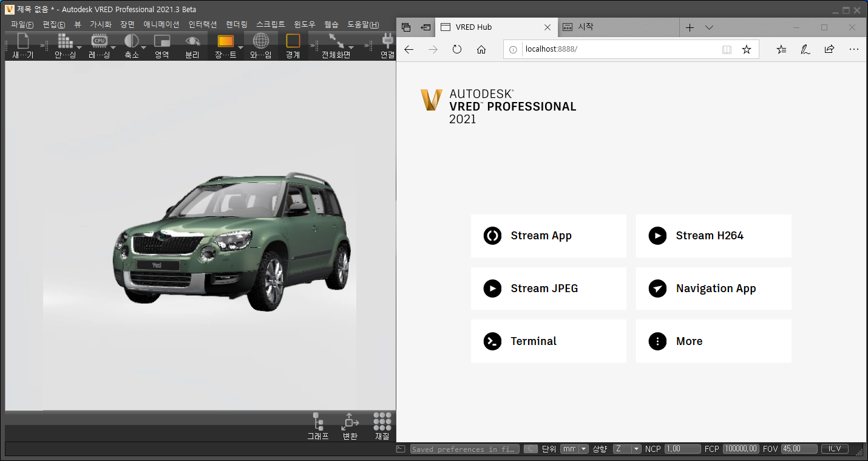
Task: Click the set-tabs-aside arrow icon
Action: pos(426,27)
